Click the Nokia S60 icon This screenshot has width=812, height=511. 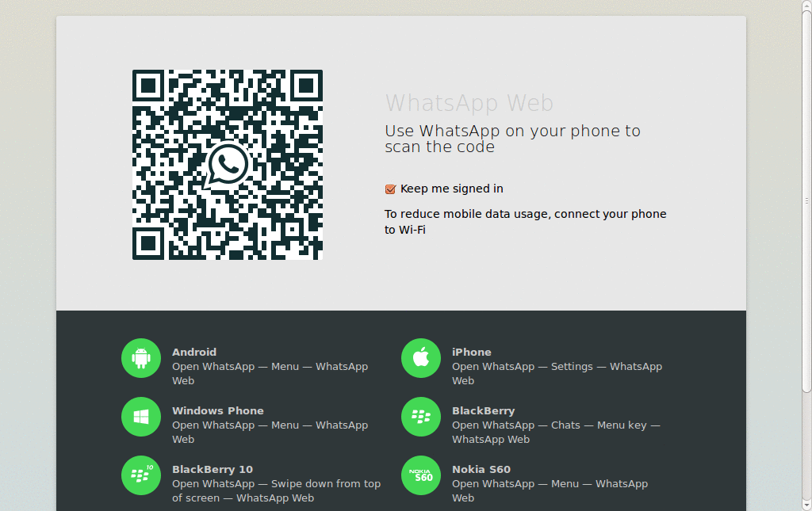click(421, 475)
